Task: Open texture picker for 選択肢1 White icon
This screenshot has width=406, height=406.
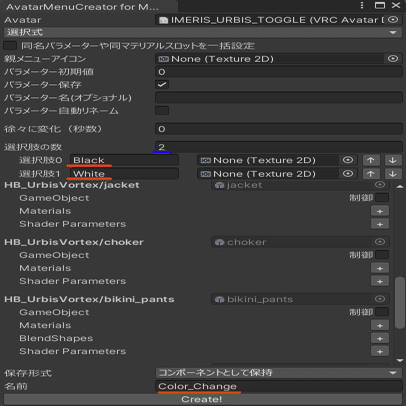Action: [348, 174]
